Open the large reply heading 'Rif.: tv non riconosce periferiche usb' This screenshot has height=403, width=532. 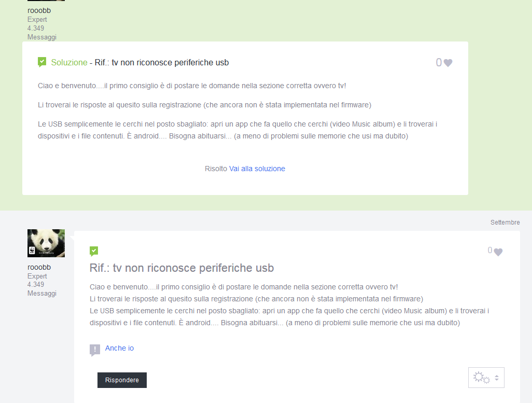[x=181, y=268]
